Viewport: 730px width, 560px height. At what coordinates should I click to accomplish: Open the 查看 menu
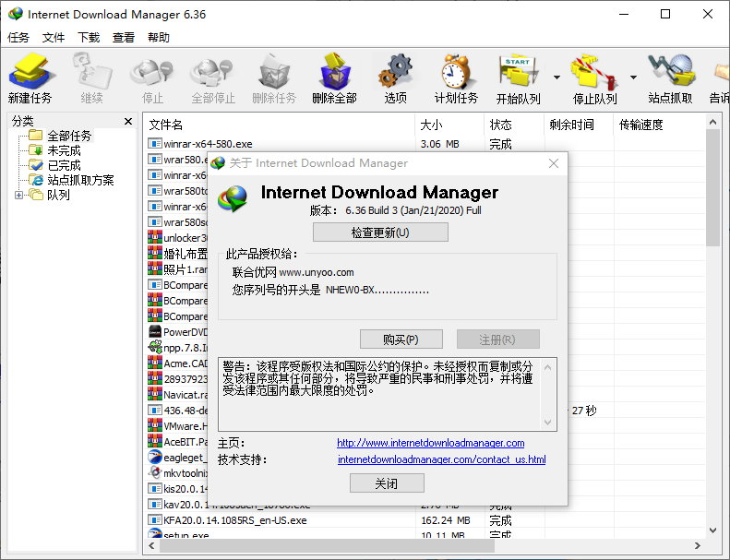click(124, 37)
